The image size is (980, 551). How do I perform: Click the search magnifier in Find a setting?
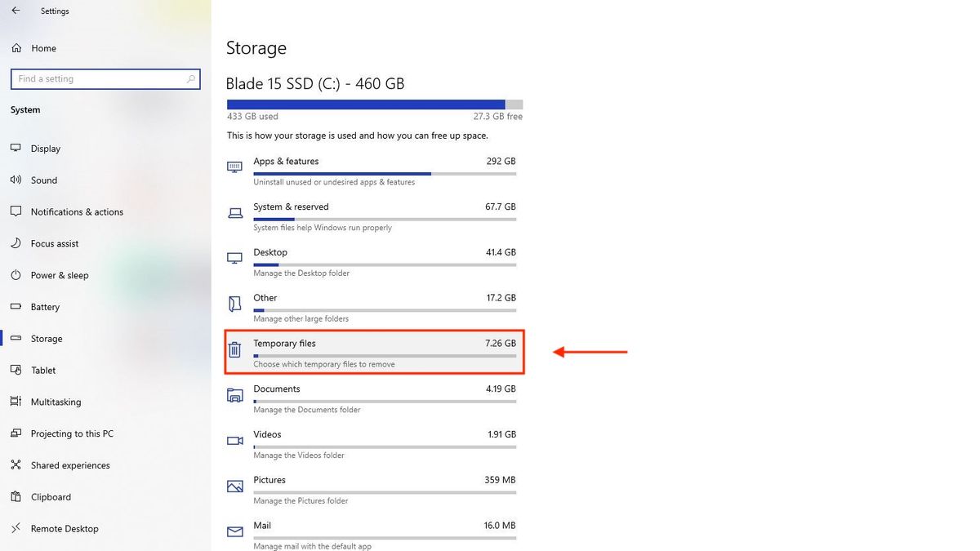click(x=190, y=78)
